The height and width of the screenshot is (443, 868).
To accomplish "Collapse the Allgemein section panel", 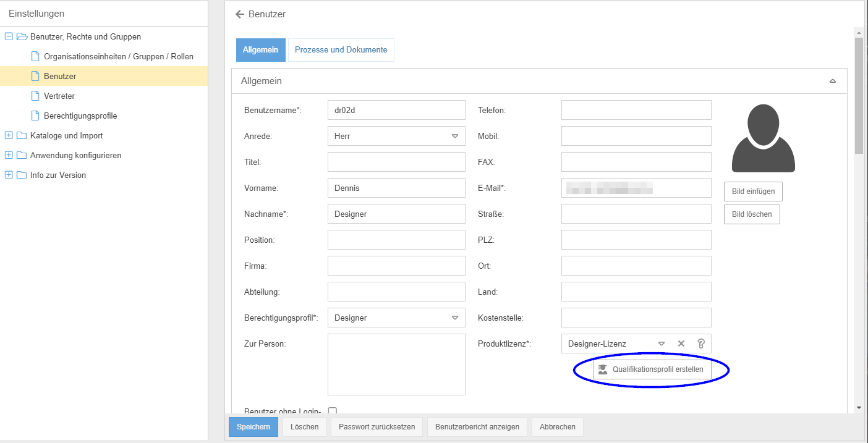I will click(833, 81).
